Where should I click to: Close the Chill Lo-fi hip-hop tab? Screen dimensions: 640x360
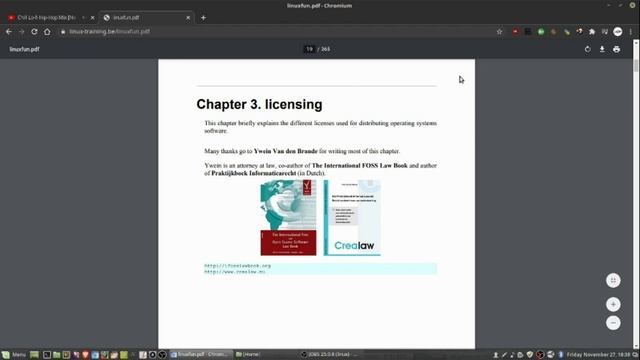[x=92, y=18]
